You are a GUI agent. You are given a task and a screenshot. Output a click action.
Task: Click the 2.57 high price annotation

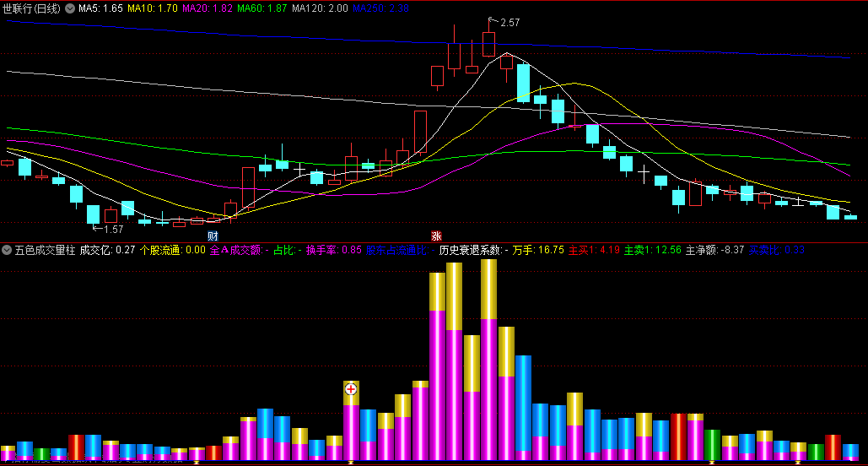(x=509, y=23)
